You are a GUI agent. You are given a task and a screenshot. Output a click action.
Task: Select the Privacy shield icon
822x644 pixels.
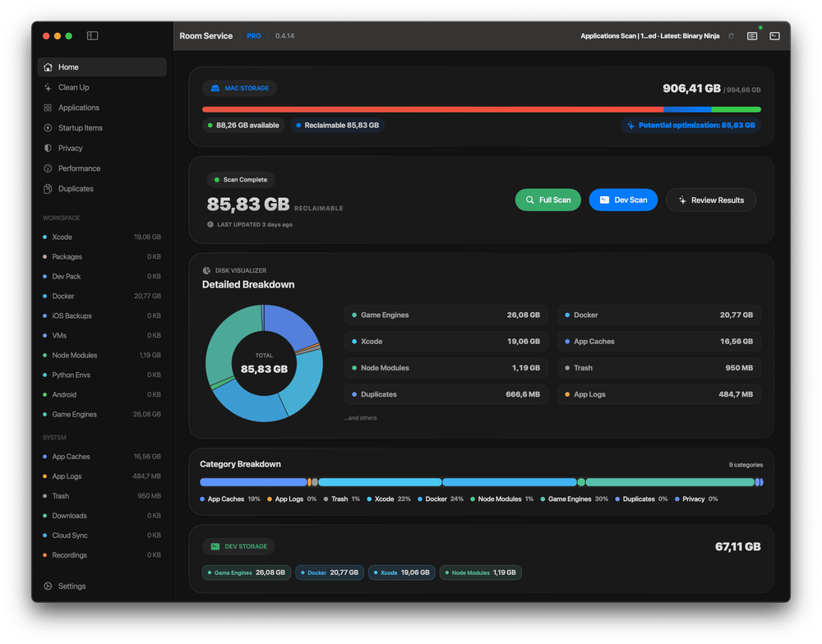point(48,149)
